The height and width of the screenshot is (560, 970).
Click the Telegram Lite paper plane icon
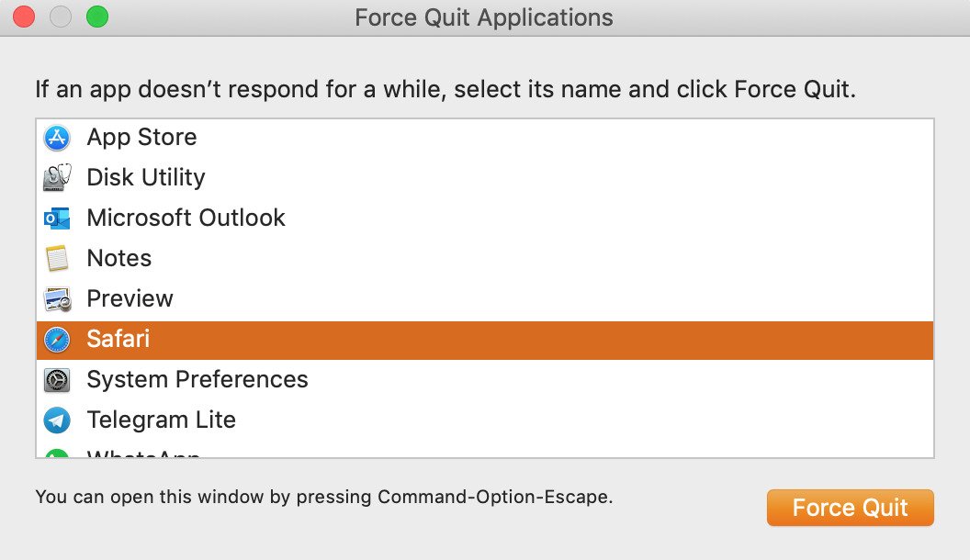(x=57, y=420)
